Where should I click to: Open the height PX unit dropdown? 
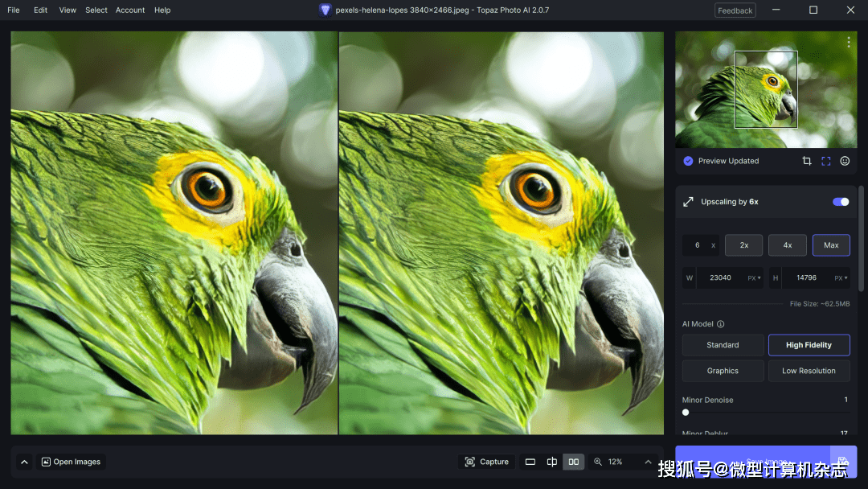[841, 278]
